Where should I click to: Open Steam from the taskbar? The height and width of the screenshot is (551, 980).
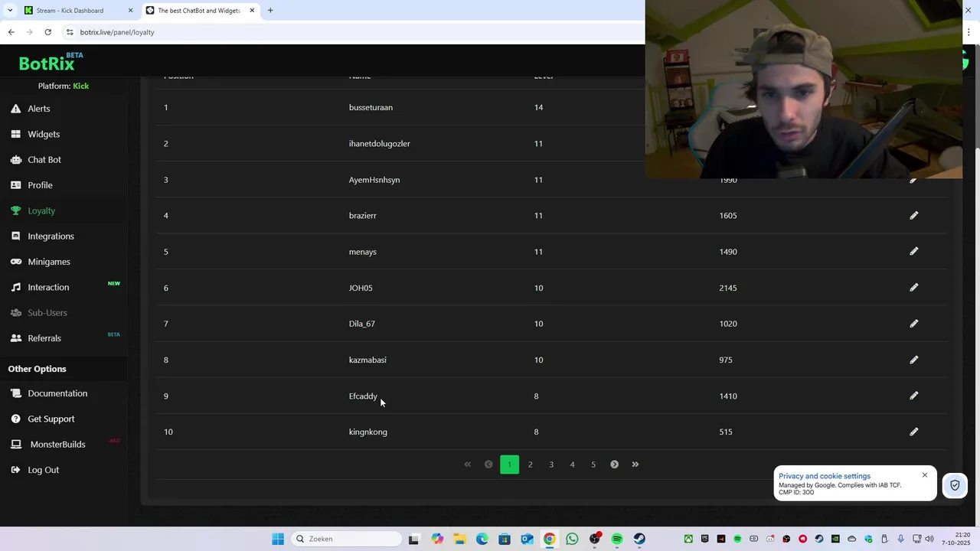coord(639,539)
